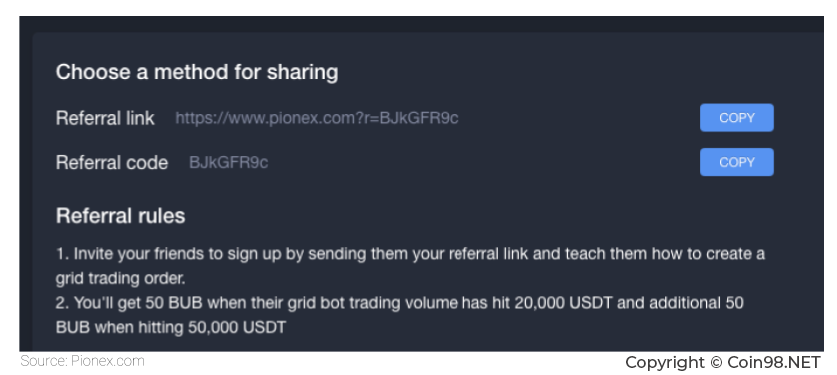Click the 50,000 USDT text

click(x=237, y=327)
